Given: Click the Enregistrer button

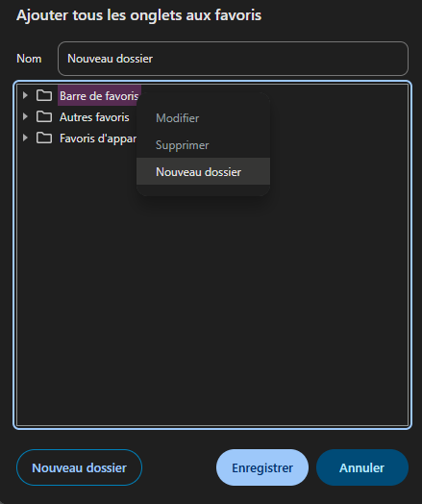Looking at the screenshot, I should tap(262, 467).
